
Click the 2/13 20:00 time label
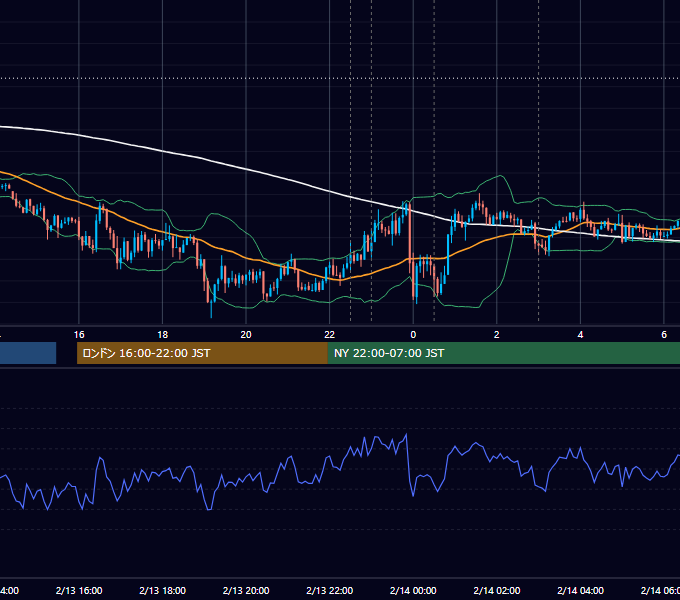click(x=246, y=590)
